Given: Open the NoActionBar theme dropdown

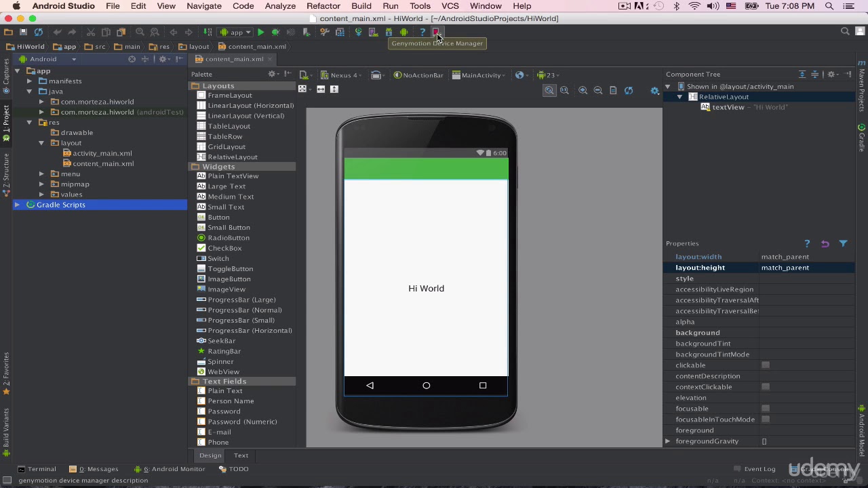Looking at the screenshot, I should click(x=418, y=75).
